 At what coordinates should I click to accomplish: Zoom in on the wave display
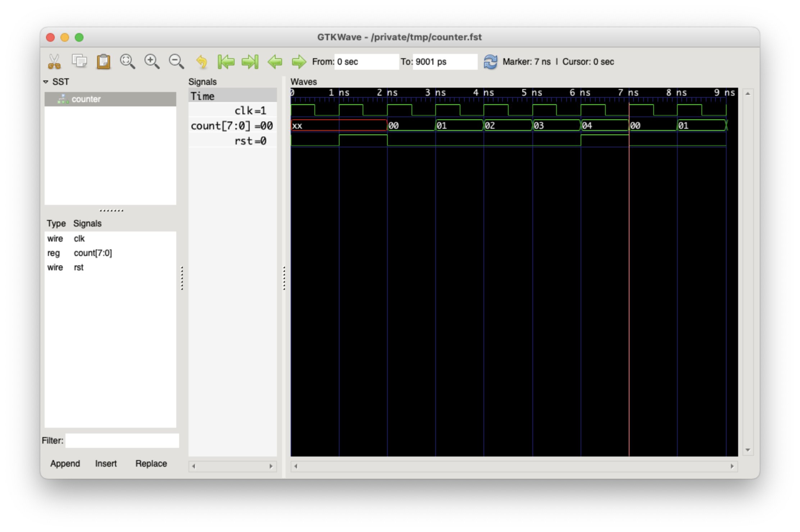151,61
